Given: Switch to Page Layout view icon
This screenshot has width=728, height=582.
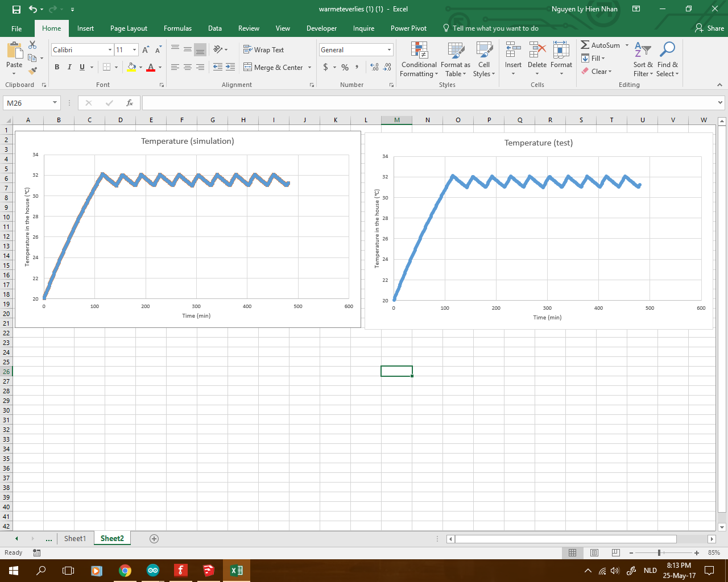Looking at the screenshot, I should click(x=594, y=552).
